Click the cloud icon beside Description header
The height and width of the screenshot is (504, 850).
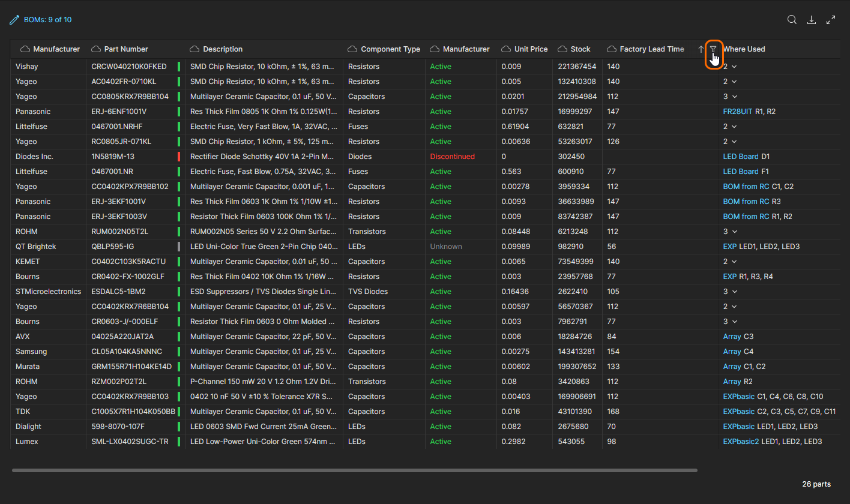(194, 49)
